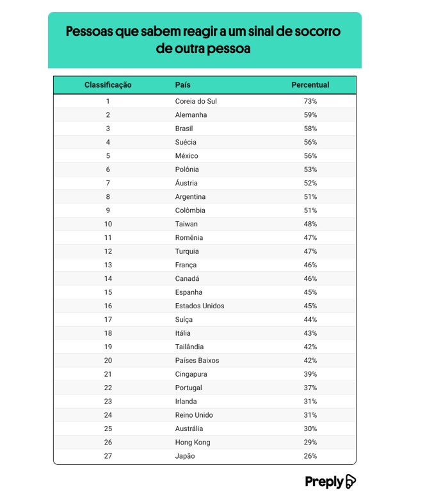Image resolution: width=425 pixels, height=504 pixels.
Task: Select the Coreia do Sul country cell
Action: 200,101
